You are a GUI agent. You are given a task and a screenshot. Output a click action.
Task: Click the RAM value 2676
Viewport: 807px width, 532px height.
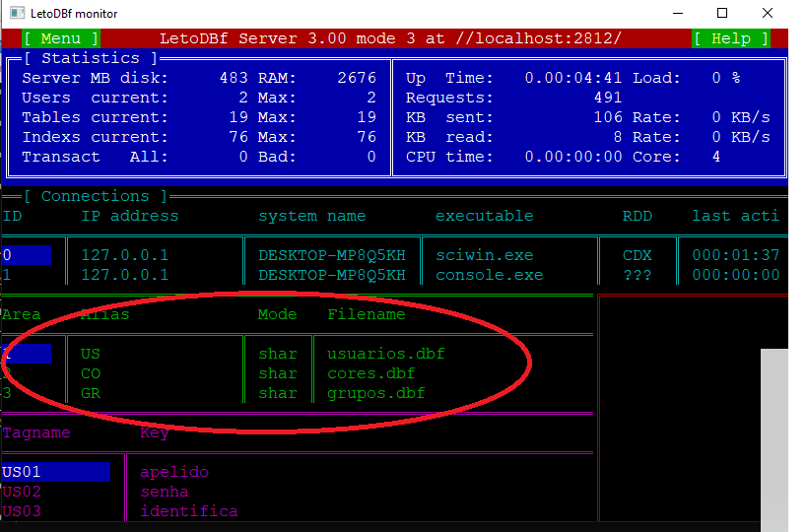pyautogui.click(x=357, y=78)
